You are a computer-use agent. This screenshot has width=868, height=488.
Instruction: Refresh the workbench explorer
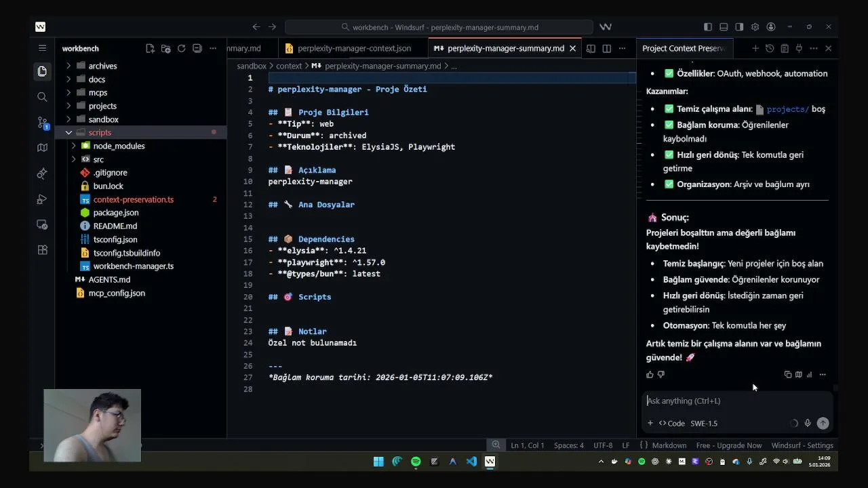[181, 48]
